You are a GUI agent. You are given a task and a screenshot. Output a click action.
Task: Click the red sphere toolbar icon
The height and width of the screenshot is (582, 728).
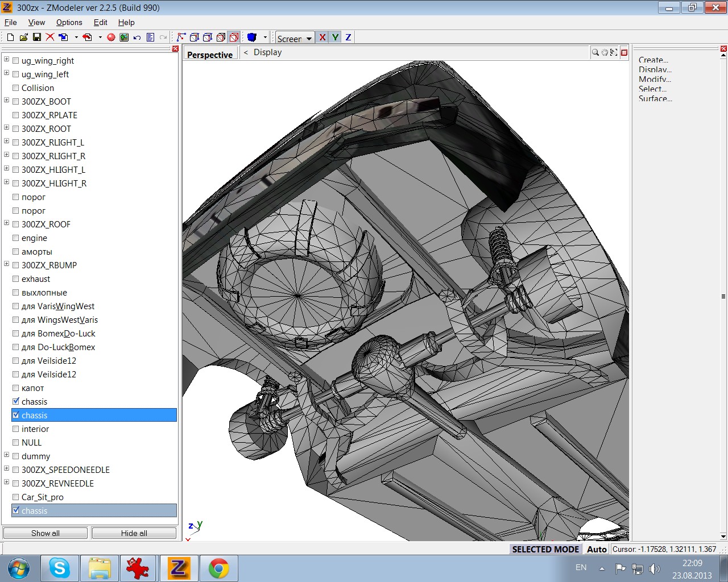[x=111, y=38]
